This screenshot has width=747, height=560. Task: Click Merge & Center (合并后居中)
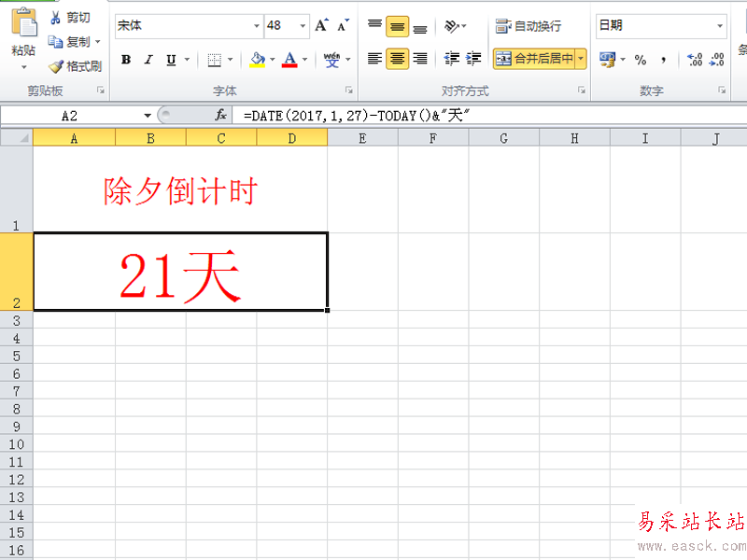(x=534, y=59)
